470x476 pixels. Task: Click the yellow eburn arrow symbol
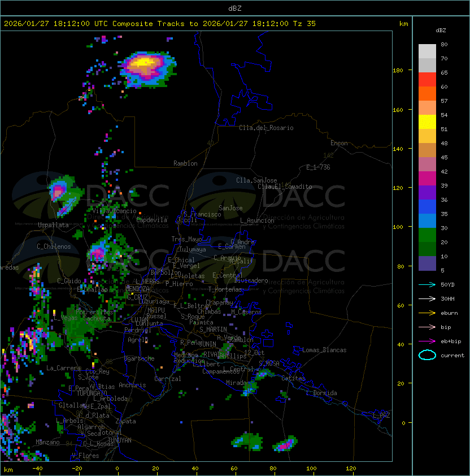coord(427,313)
